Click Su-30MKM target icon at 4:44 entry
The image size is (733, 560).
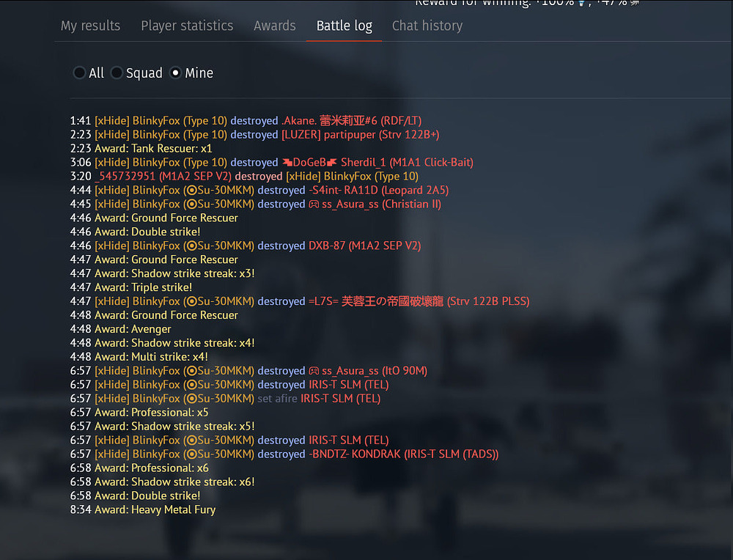tap(191, 191)
